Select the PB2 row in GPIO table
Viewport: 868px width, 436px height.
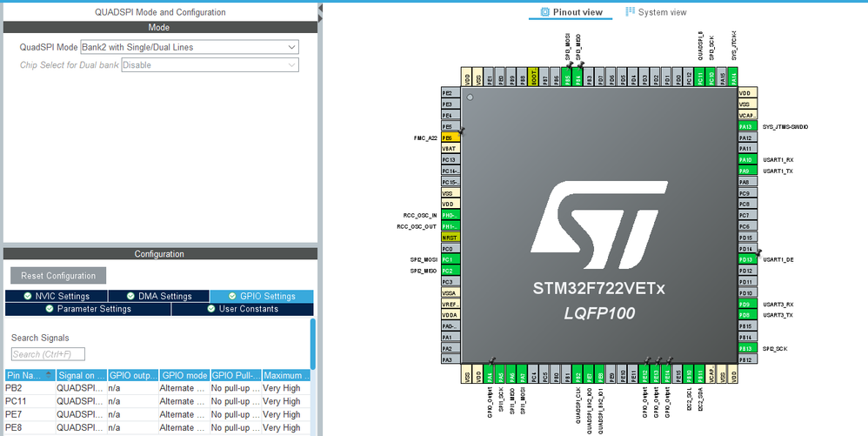coord(157,388)
